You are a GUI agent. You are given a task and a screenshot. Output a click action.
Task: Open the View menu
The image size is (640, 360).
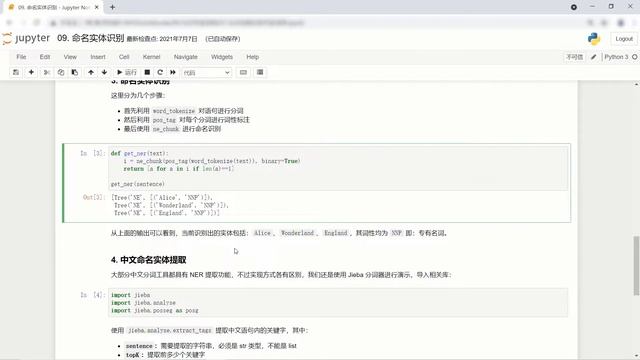tap(70, 57)
